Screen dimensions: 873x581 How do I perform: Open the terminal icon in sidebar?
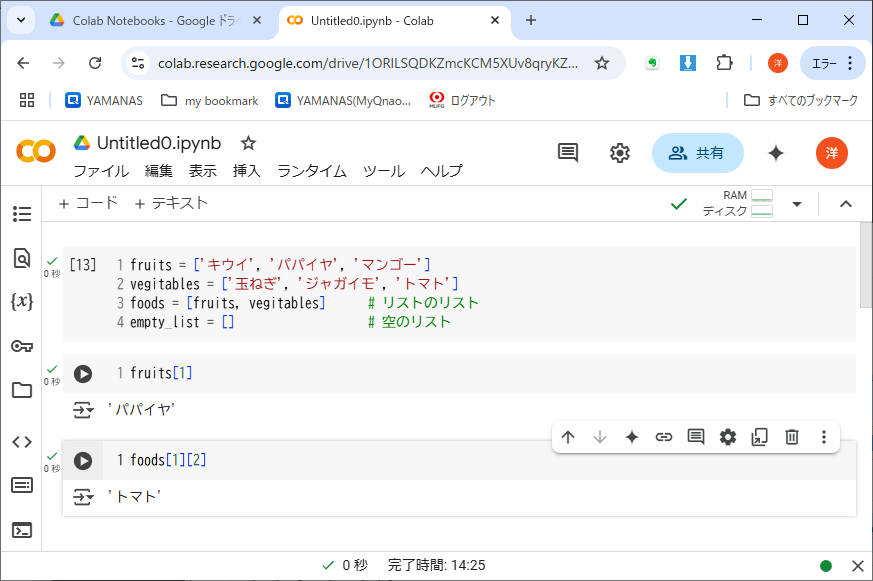[22, 530]
